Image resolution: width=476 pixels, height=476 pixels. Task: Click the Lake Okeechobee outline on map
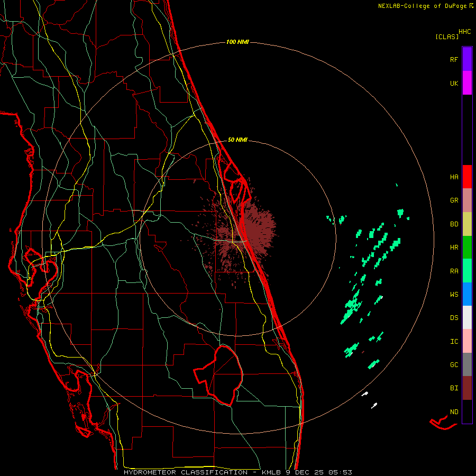tap(218, 376)
